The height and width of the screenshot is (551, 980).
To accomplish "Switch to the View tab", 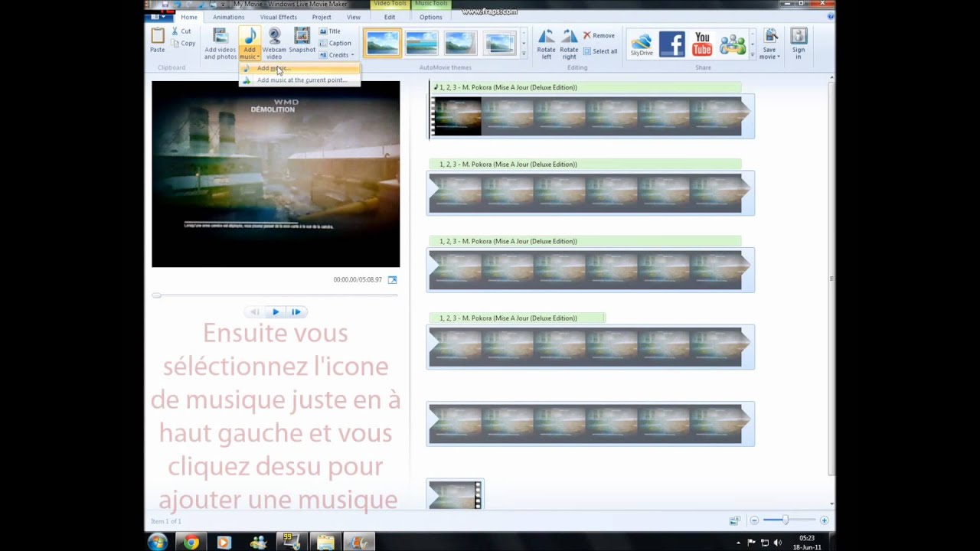I will click(353, 17).
